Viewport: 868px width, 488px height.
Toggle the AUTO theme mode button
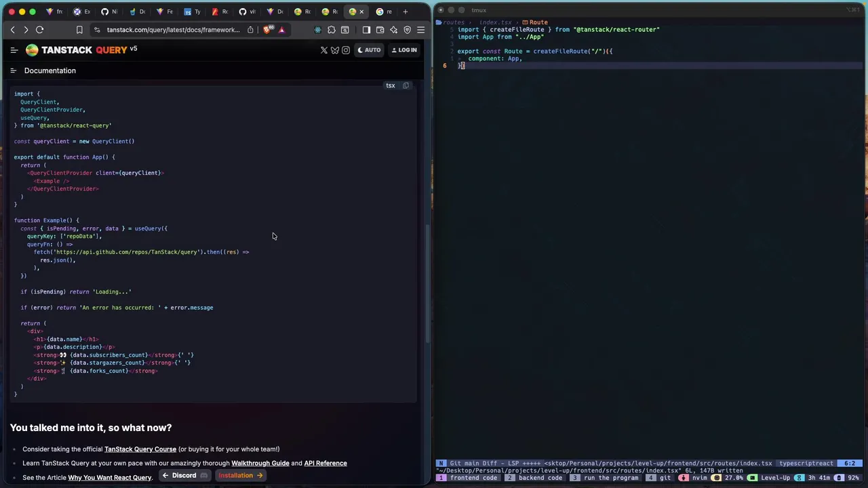click(x=369, y=50)
